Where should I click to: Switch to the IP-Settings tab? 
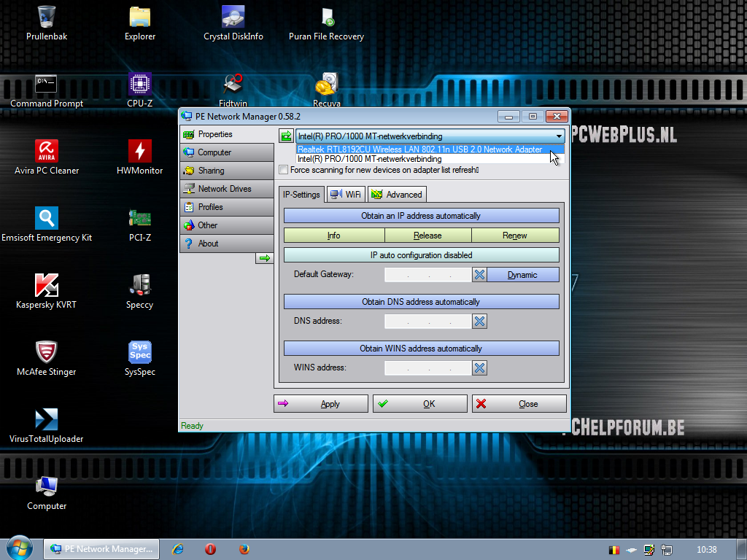(301, 195)
